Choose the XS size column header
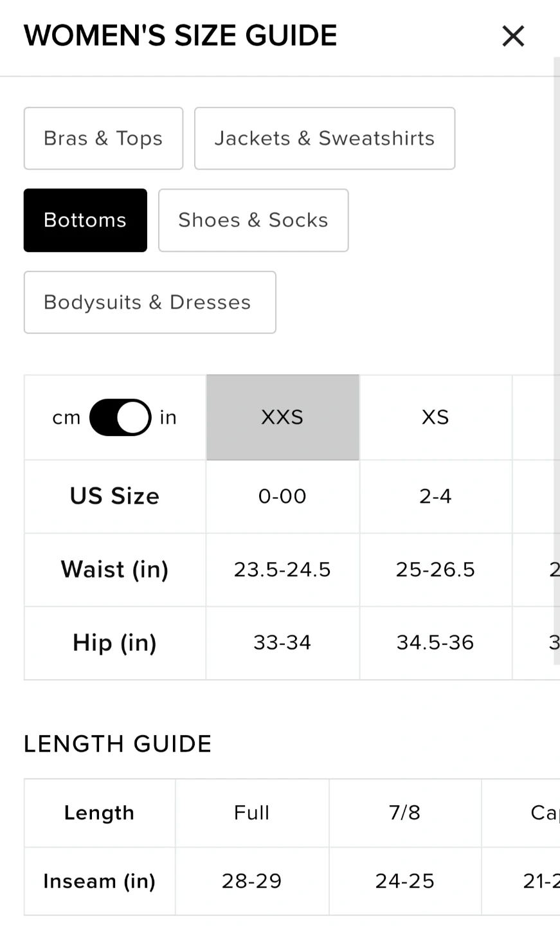The width and height of the screenshot is (560, 926). pos(435,417)
